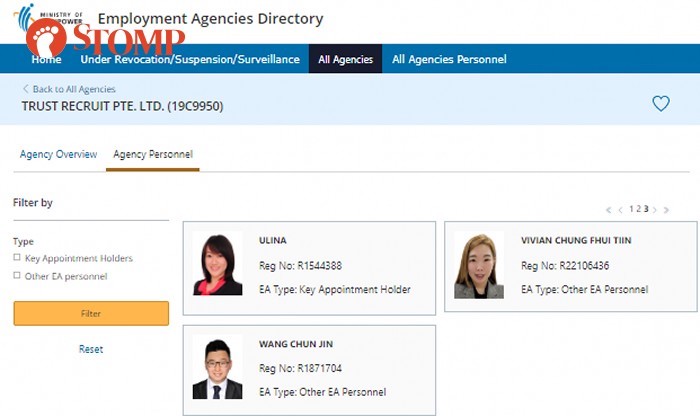700x416 pixels.
Task: Go to first page using double-left arrow
Action: coord(608,210)
